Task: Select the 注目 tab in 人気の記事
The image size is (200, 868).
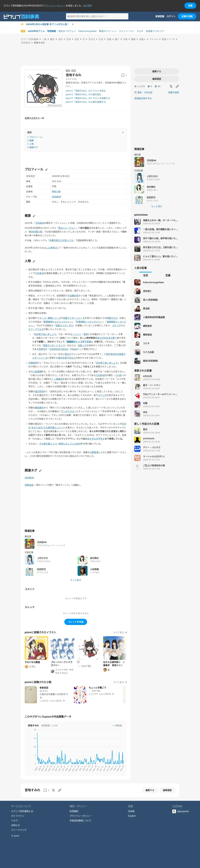Action: pyautogui.click(x=145, y=275)
